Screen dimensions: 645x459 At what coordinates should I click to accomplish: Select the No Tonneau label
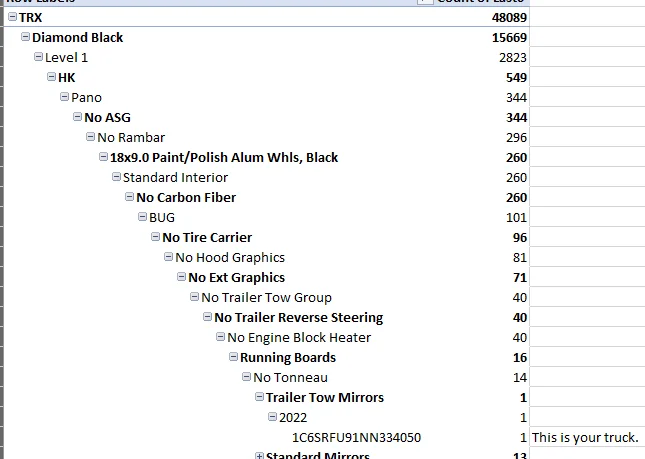click(290, 378)
